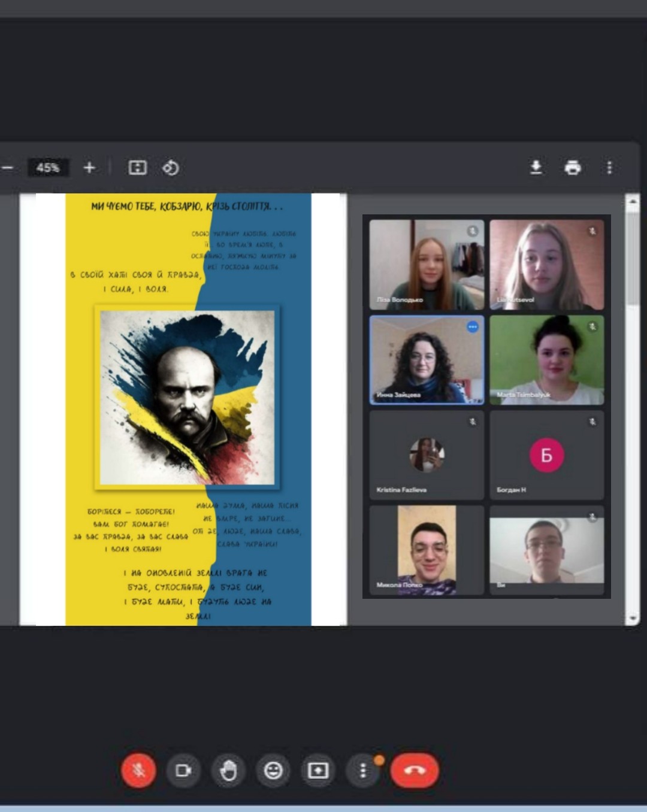Click scrollbar up arrow in PDF viewer

click(x=632, y=202)
